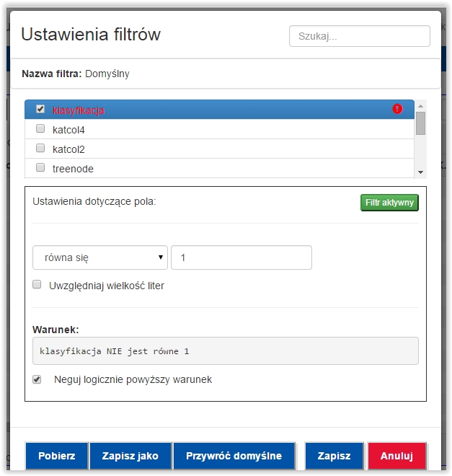Save the filter with the Zapisz button

click(x=334, y=456)
